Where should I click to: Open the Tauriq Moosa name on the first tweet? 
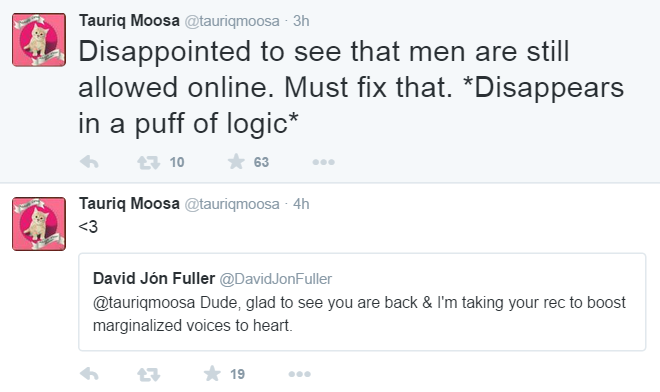[129, 21]
